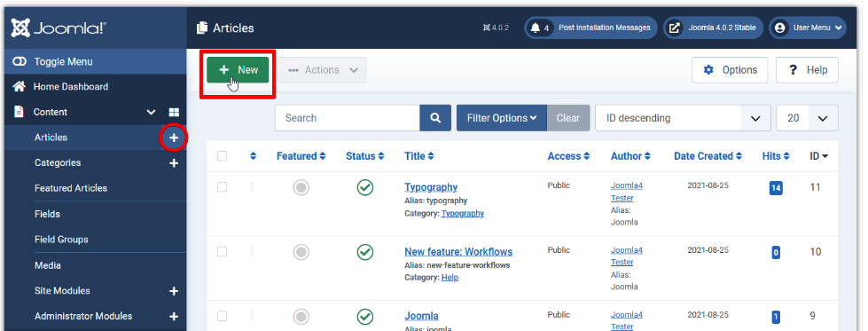Sort by Hits column
This screenshot has width=868, height=331.
point(776,156)
